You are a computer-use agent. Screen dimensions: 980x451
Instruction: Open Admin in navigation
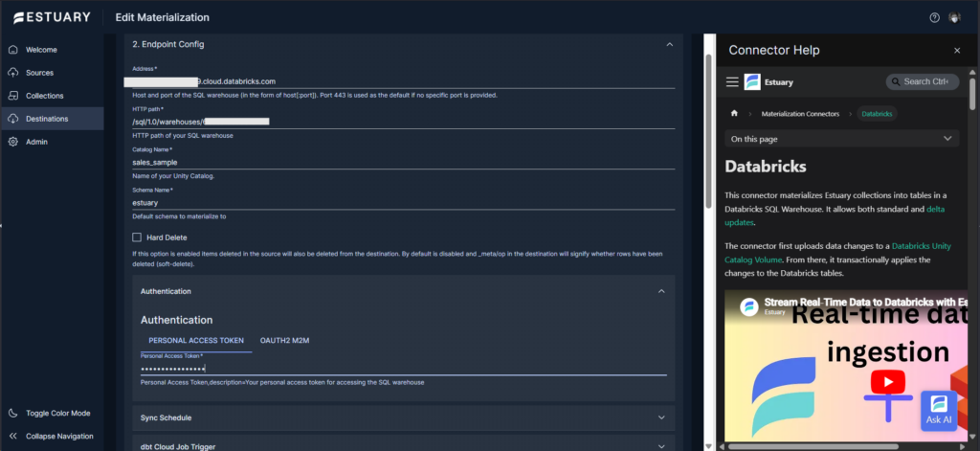36,142
